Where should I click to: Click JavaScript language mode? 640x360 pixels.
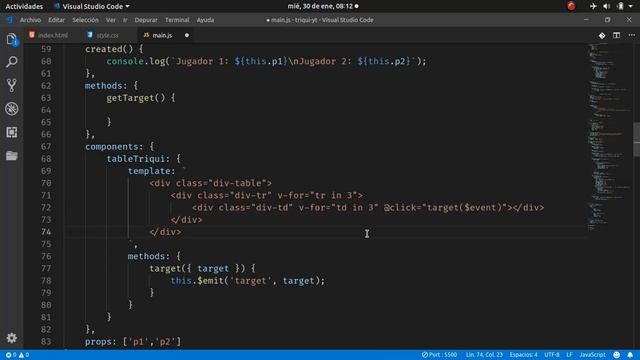tap(593, 355)
